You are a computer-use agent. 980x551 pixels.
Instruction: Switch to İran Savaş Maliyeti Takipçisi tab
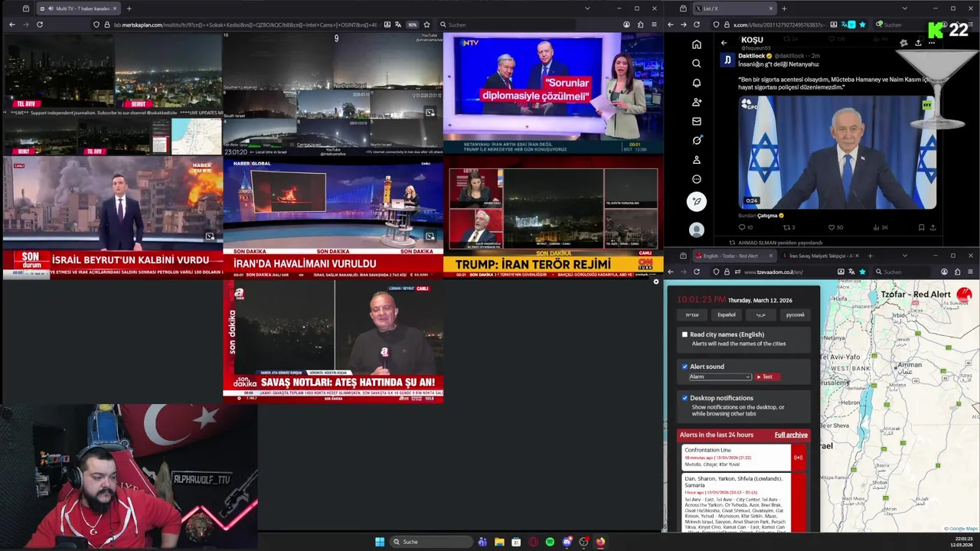pos(819,256)
